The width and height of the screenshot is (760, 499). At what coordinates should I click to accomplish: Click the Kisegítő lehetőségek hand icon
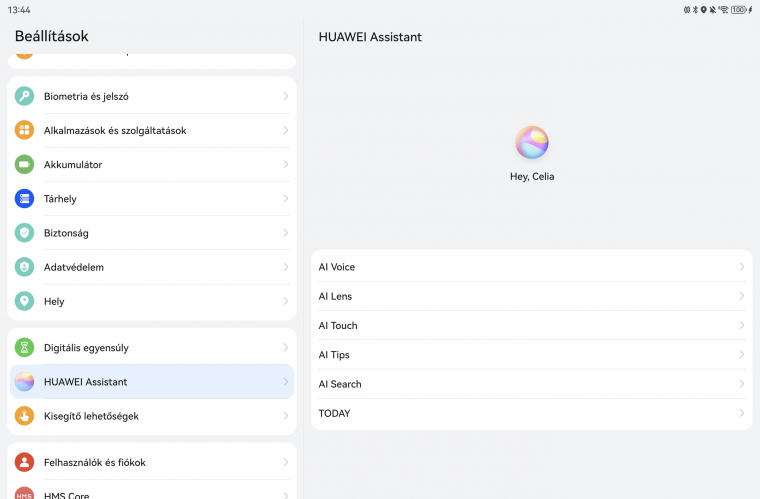[25, 415]
